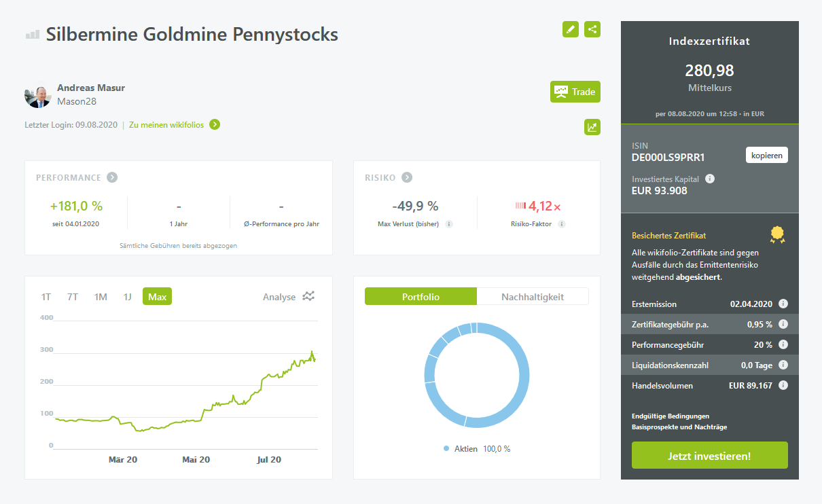This screenshot has width=822, height=504.
Task: Click Erstemission date 02.04.2020
Action: (x=751, y=304)
